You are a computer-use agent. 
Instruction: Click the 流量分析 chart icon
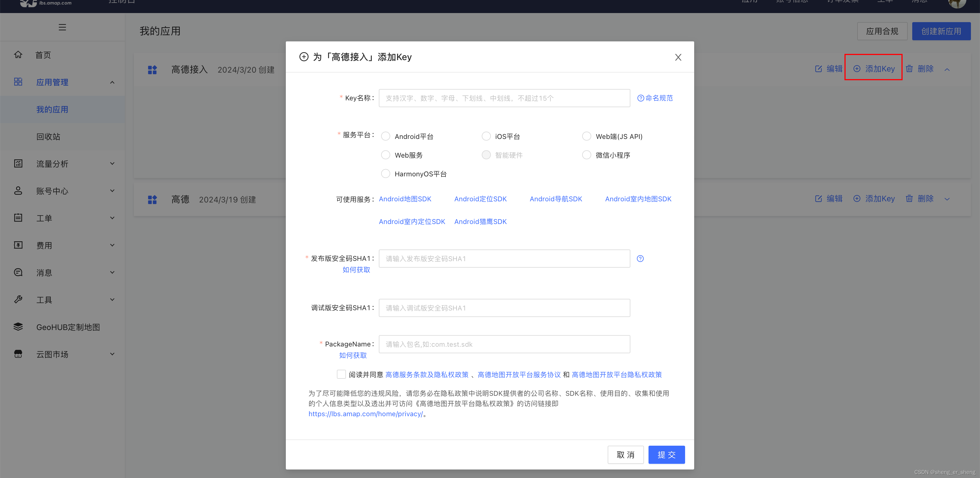[x=18, y=164]
